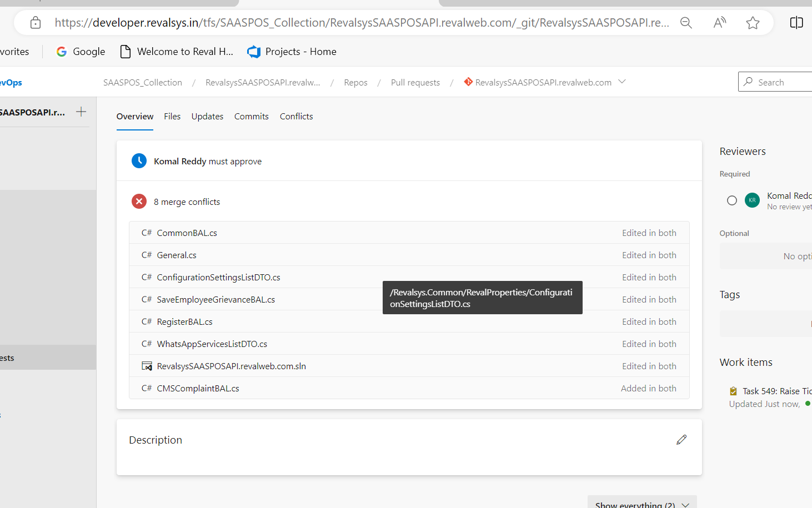Open split screen view icon

tap(796, 23)
